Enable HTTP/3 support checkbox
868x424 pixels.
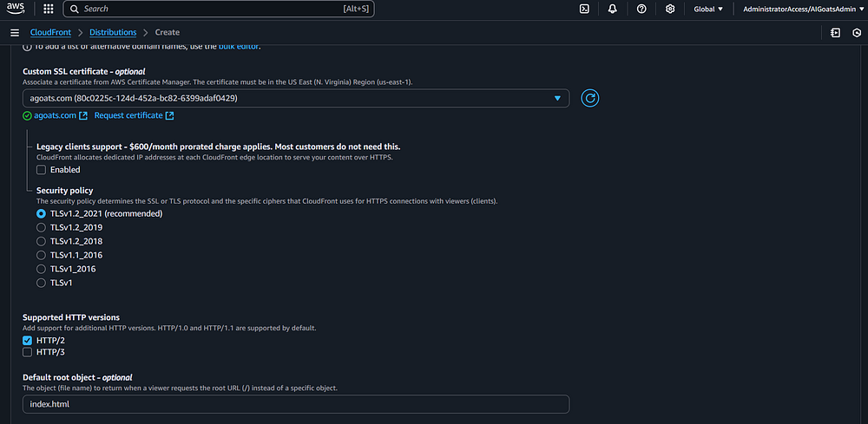(x=27, y=352)
